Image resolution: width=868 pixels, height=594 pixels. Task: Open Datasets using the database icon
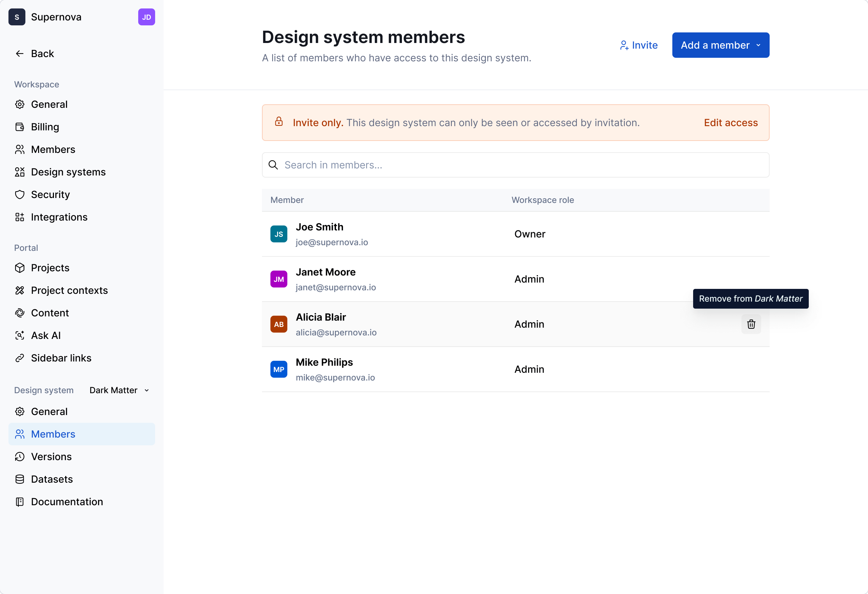pos(20,479)
